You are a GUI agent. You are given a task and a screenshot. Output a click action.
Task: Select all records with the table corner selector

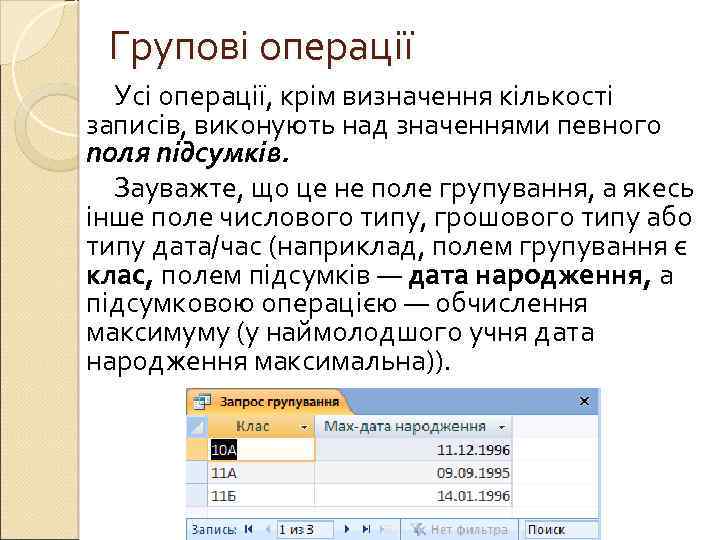pos(197,427)
